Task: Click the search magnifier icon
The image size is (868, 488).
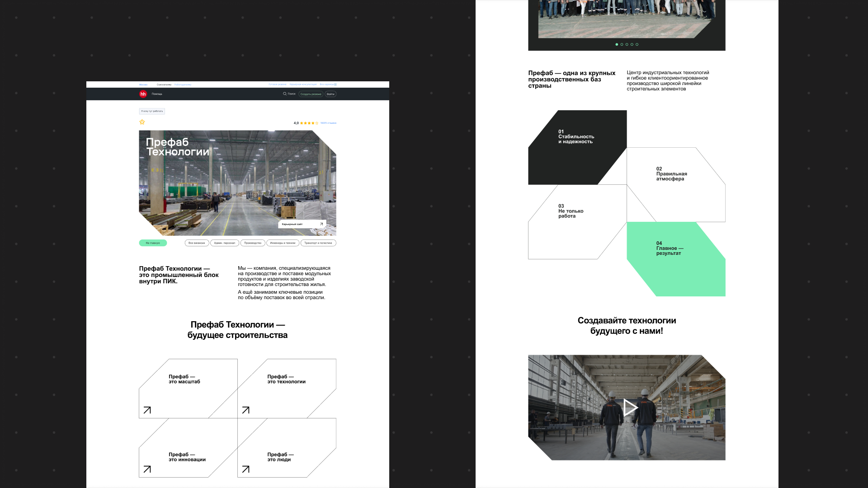Action: click(x=285, y=94)
